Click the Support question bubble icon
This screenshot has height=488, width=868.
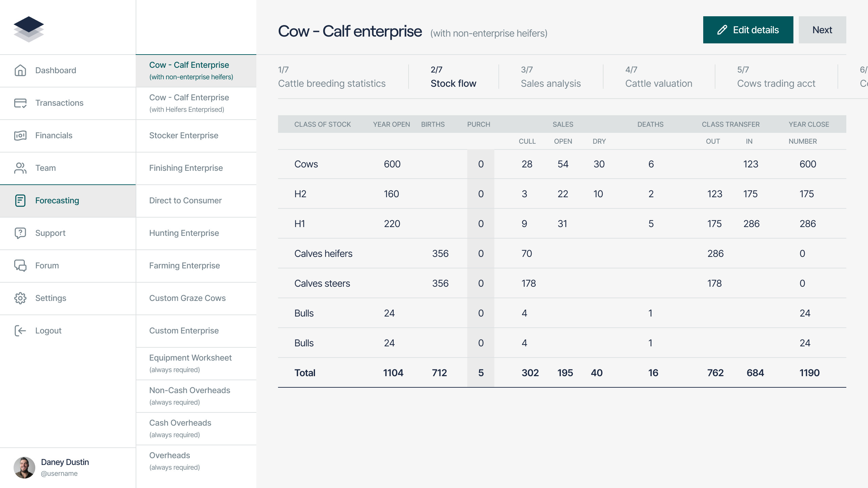tap(20, 233)
